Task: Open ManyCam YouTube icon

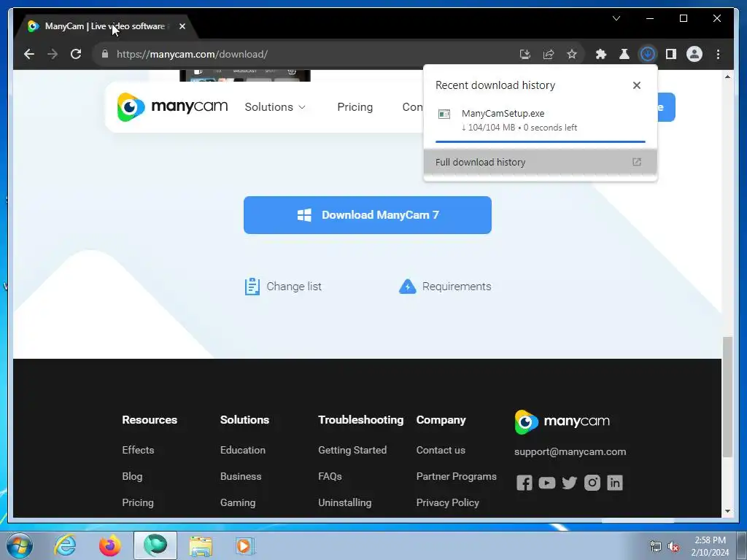Action: pyautogui.click(x=547, y=483)
